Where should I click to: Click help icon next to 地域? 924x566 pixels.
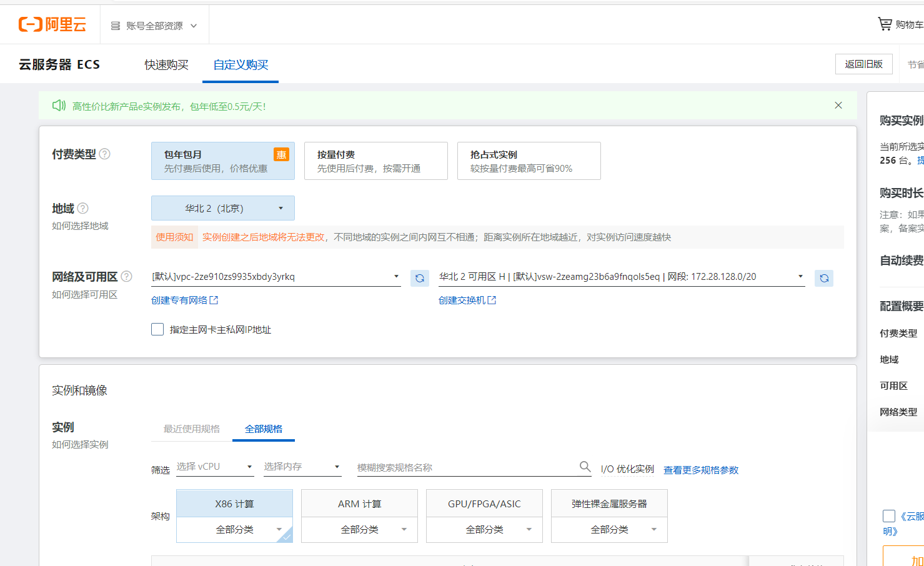point(82,208)
